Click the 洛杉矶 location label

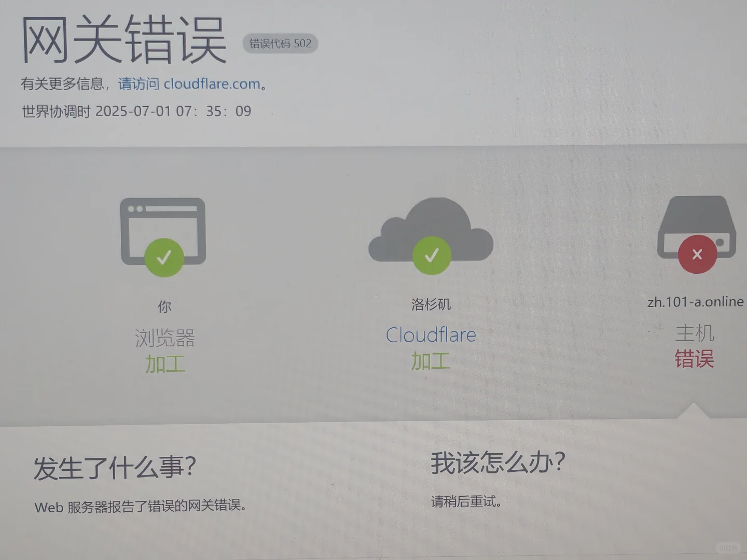tap(431, 304)
